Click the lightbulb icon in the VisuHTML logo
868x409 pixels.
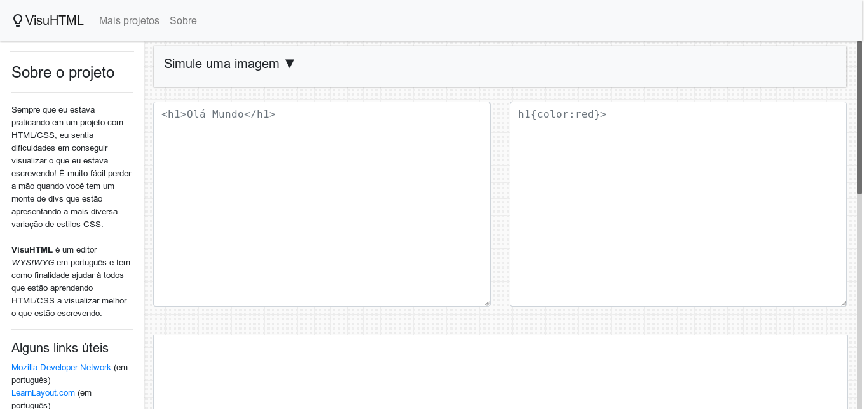(x=17, y=20)
